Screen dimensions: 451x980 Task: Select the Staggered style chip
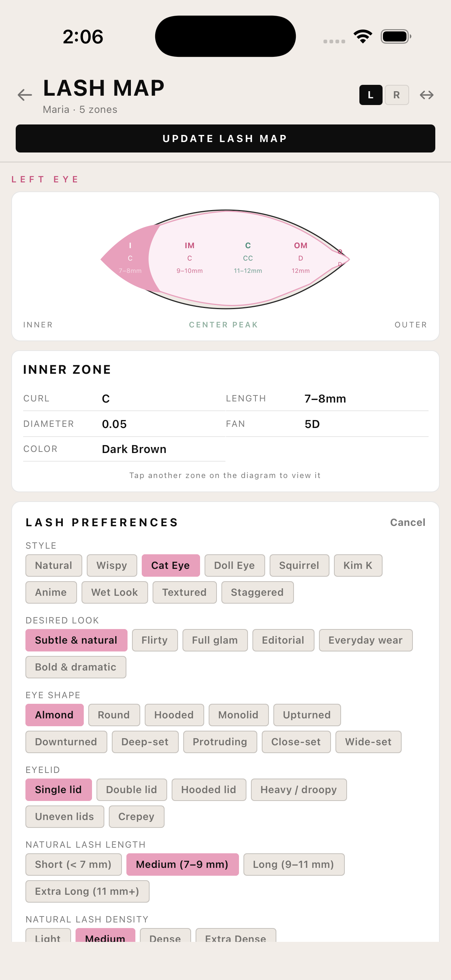[257, 592]
